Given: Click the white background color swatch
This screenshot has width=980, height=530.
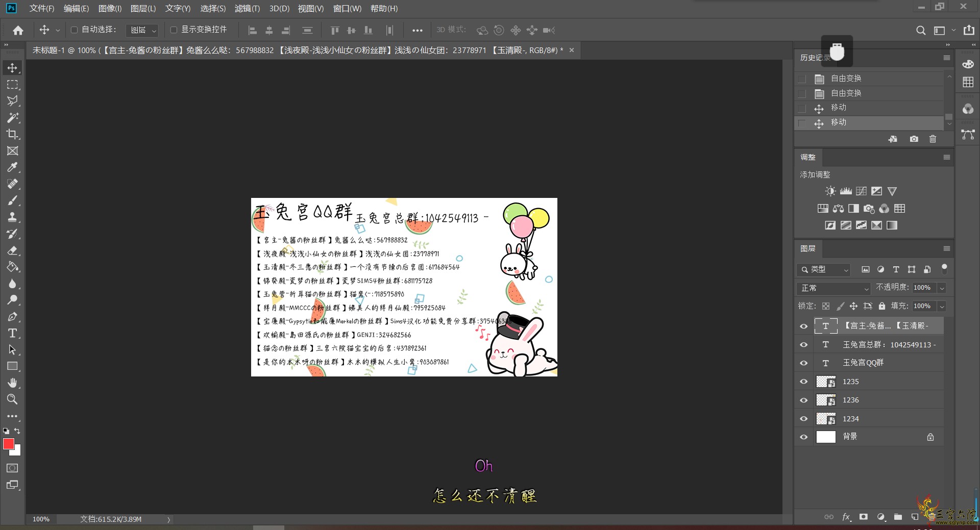Looking at the screenshot, I should point(18,451).
